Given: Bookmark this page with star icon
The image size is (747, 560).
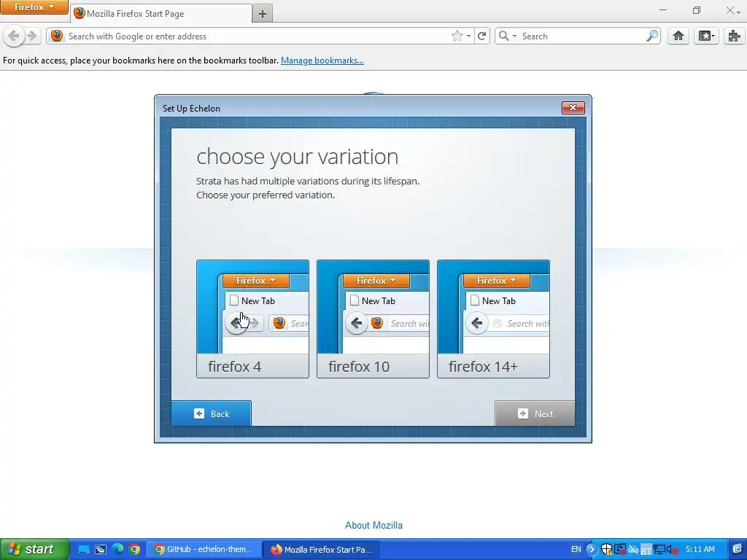Looking at the screenshot, I should click(457, 36).
